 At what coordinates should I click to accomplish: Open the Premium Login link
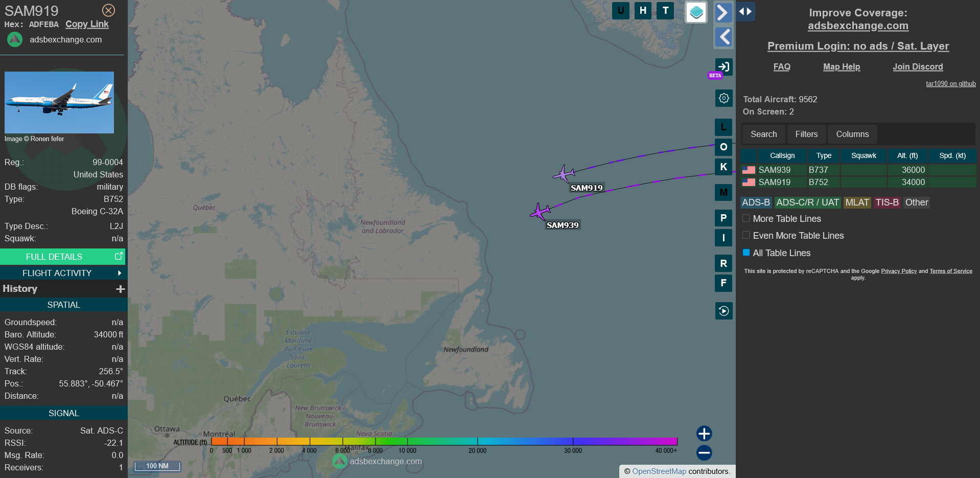point(858,46)
